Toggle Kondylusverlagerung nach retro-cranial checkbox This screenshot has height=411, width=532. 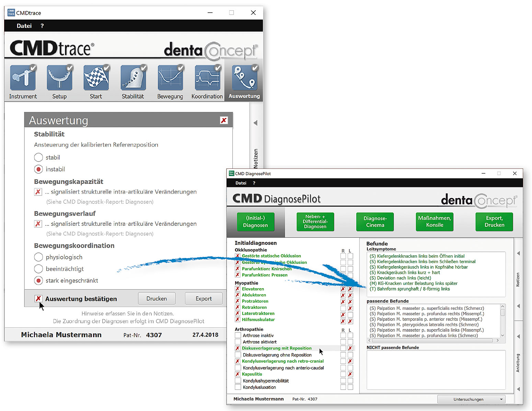point(238,361)
